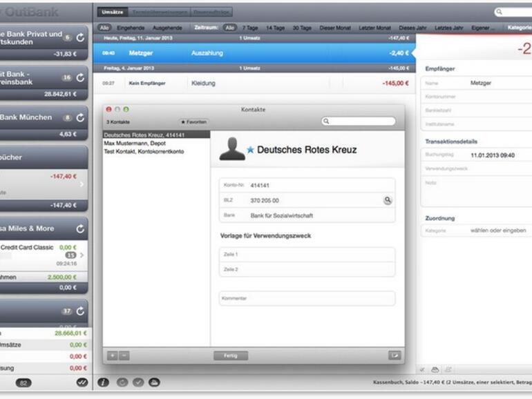
Task: Click the 16 badge on Vereinsbank account
Action: [67, 77]
